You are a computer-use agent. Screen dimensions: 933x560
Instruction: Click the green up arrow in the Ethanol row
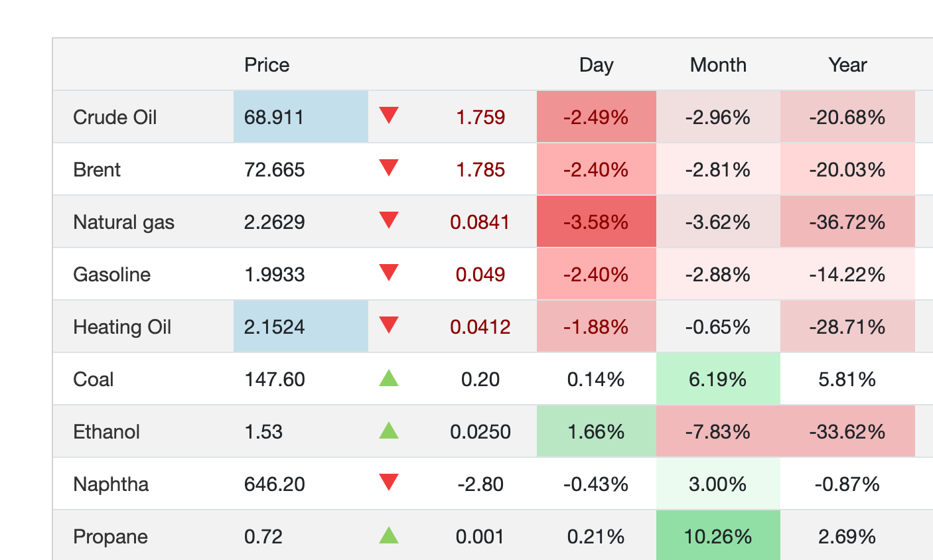[389, 431]
